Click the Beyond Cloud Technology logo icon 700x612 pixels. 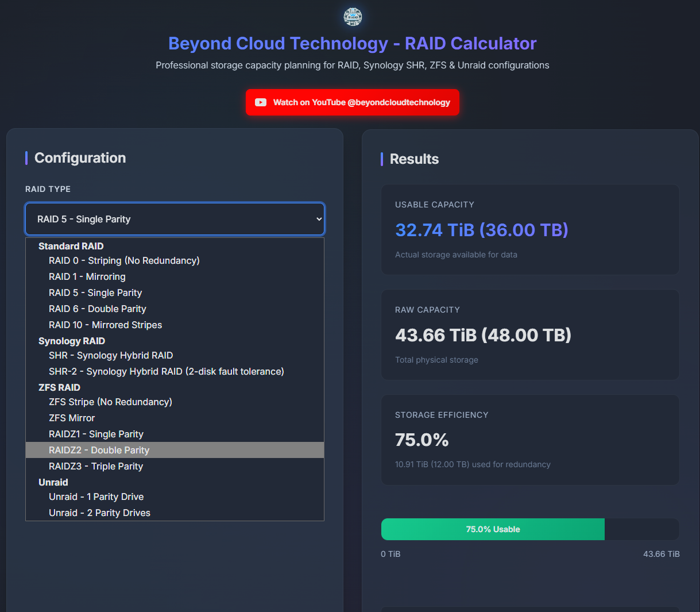point(353,17)
